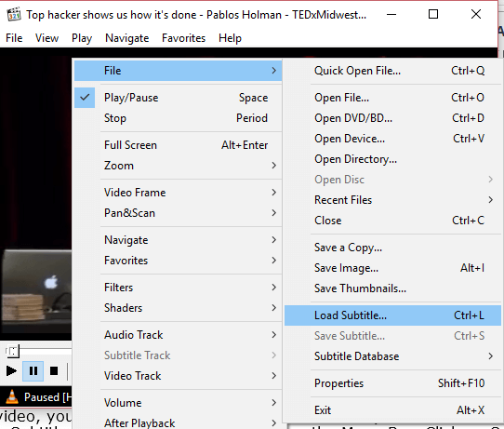Choose Save a Copy...
This screenshot has width=504, height=429.
(392, 248)
